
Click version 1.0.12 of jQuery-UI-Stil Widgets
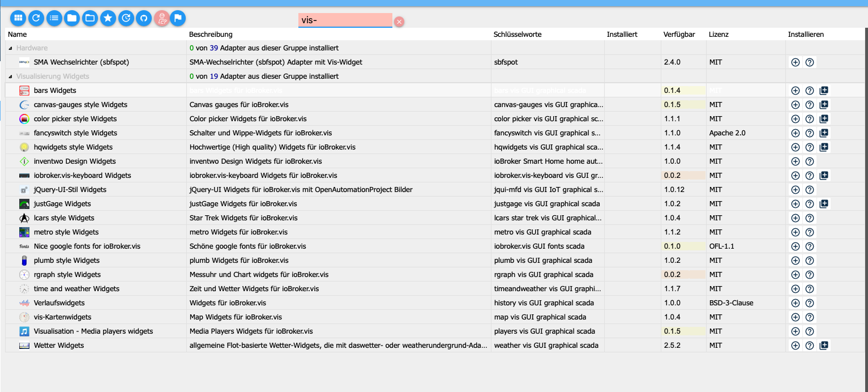tap(674, 190)
